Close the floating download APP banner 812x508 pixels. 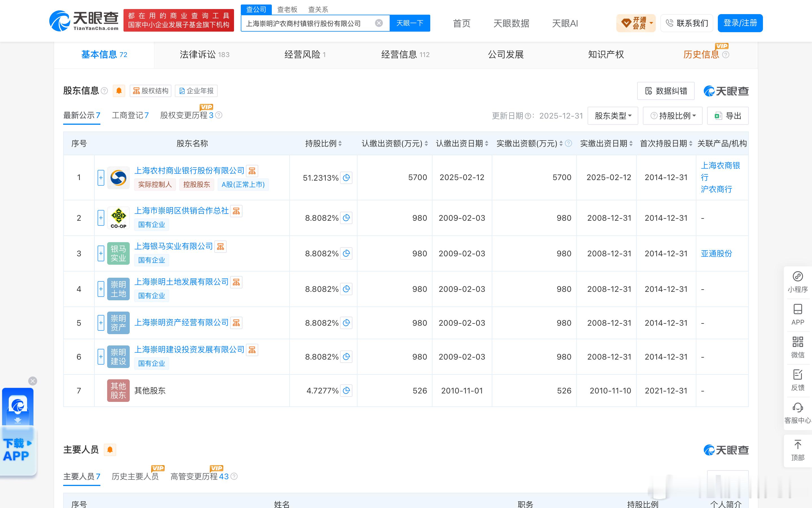tap(32, 381)
